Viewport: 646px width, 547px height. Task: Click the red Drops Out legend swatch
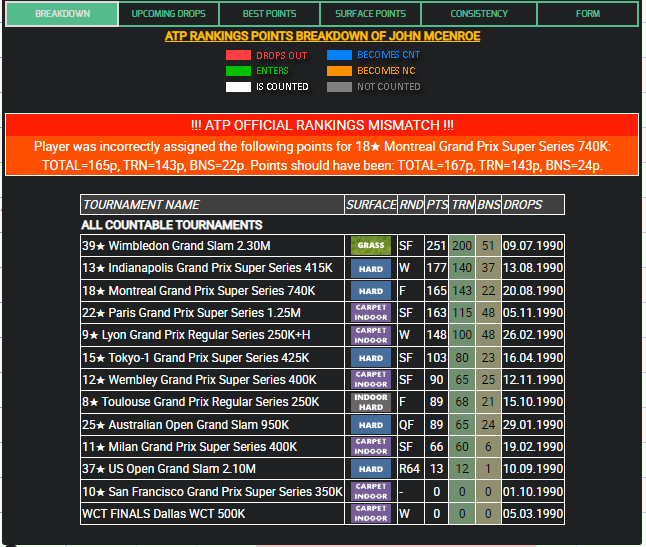click(x=238, y=55)
